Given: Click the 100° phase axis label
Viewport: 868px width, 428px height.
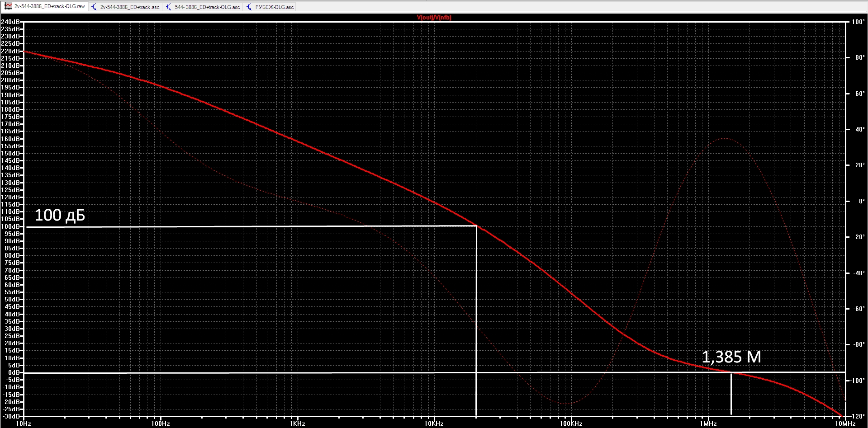Looking at the screenshot, I should 858,22.
